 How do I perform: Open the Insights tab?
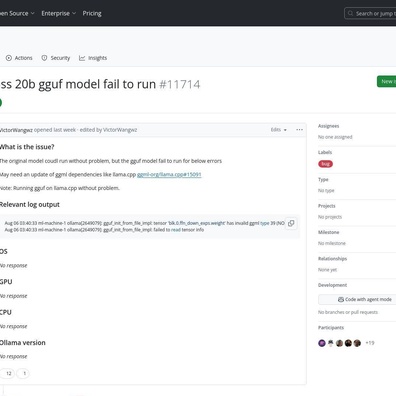pos(93,58)
